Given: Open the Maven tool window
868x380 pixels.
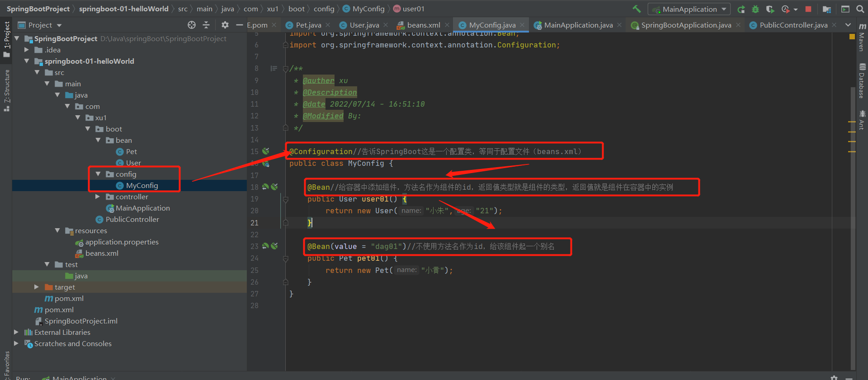Looking at the screenshot, I should pyautogui.click(x=862, y=37).
